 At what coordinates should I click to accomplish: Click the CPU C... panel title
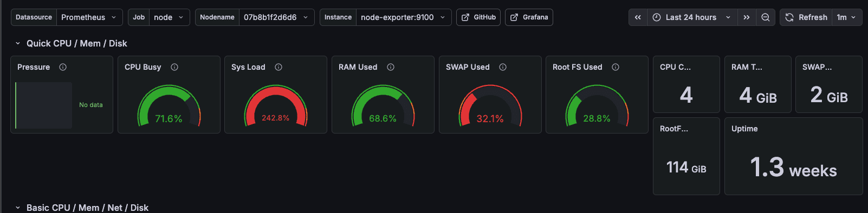pyautogui.click(x=675, y=67)
